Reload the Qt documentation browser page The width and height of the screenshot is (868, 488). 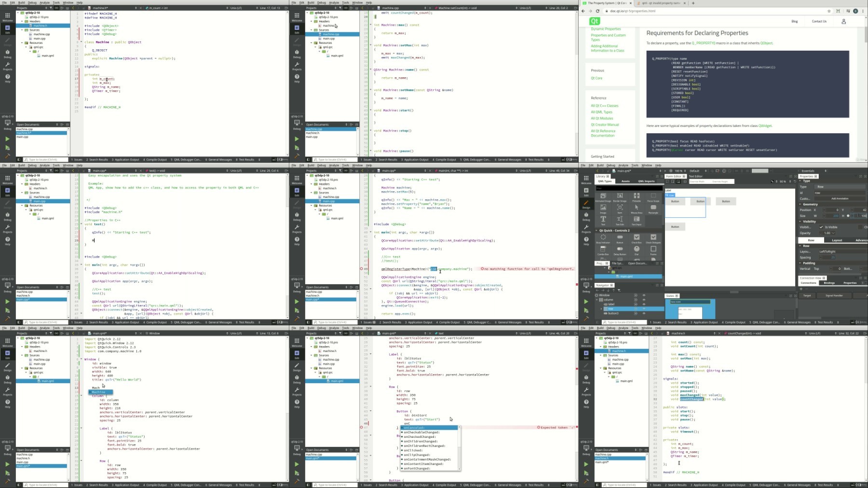(597, 11)
